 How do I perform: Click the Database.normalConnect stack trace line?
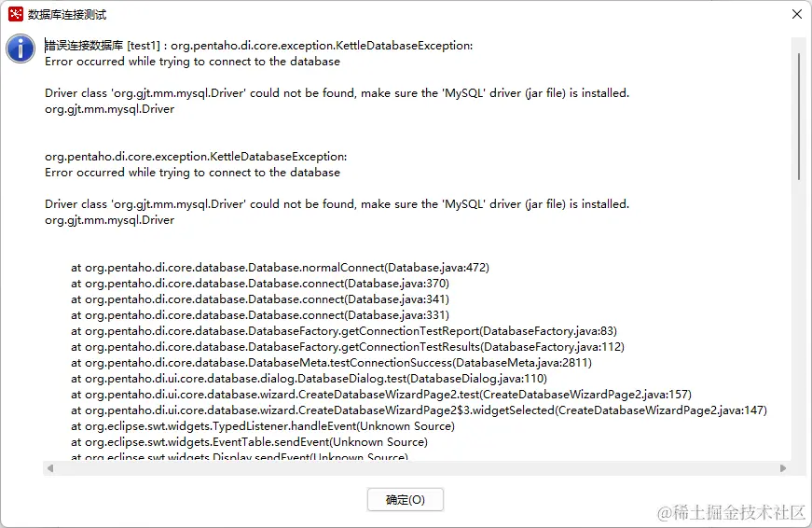click(280, 268)
